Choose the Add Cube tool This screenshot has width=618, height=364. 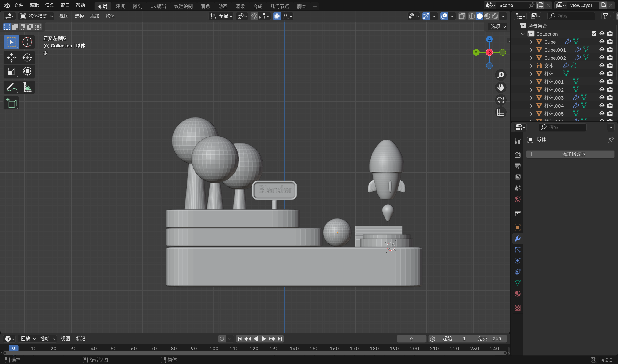(11, 103)
